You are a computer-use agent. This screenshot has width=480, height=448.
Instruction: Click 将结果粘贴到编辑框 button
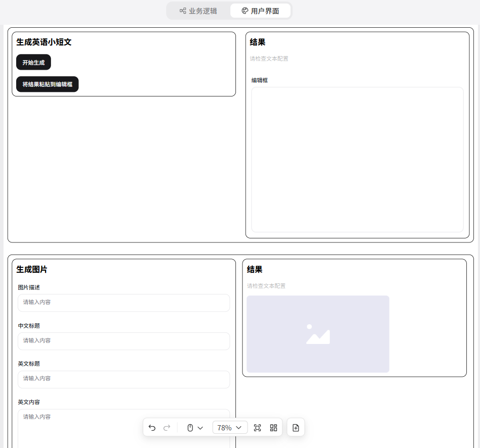pyautogui.click(x=47, y=84)
